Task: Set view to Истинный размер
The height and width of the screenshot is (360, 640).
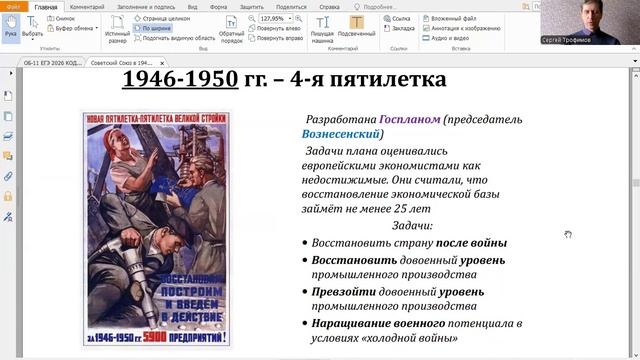Action: (117, 29)
